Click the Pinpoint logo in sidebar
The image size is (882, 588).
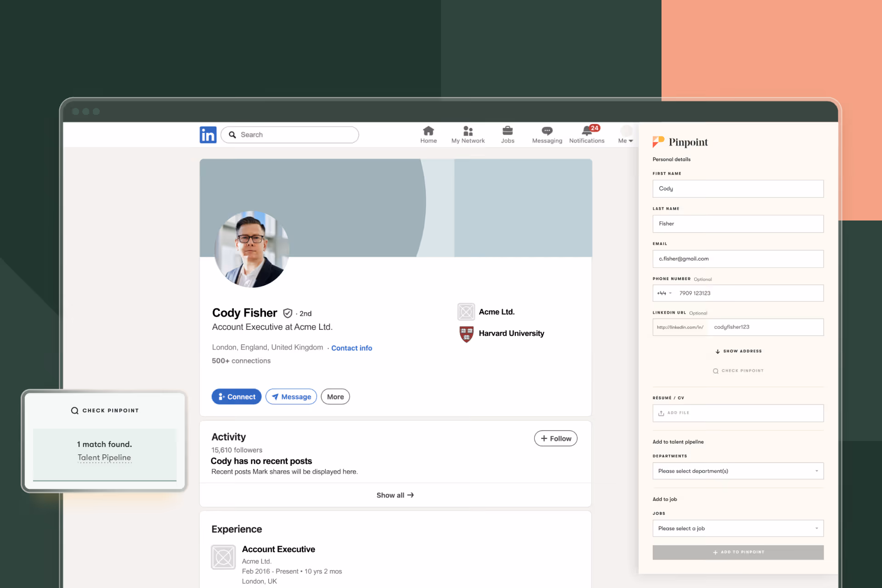680,142
